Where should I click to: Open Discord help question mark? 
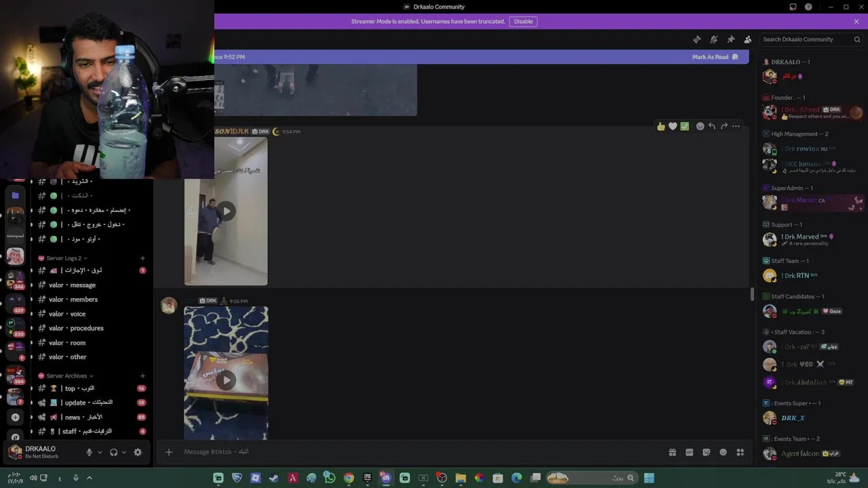[x=808, y=7]
